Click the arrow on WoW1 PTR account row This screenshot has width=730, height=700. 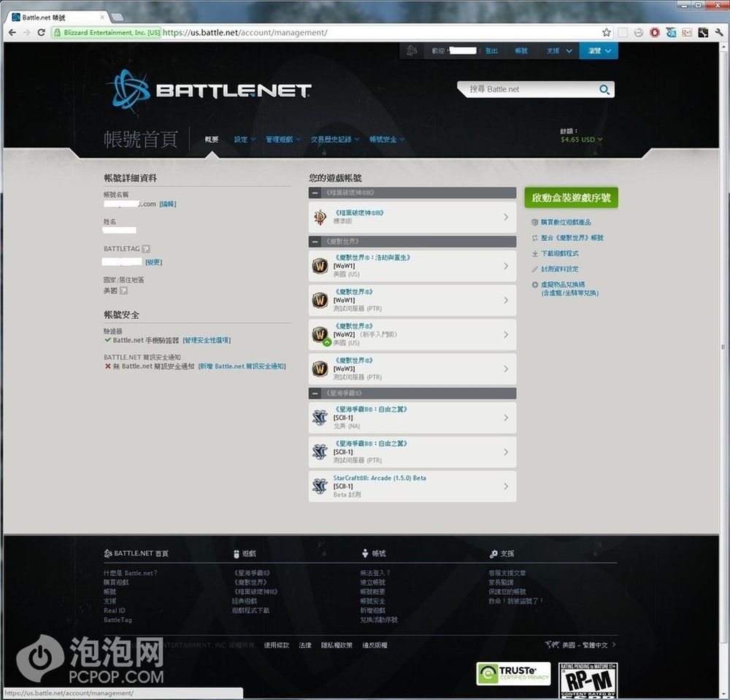[x=506, y=300]
